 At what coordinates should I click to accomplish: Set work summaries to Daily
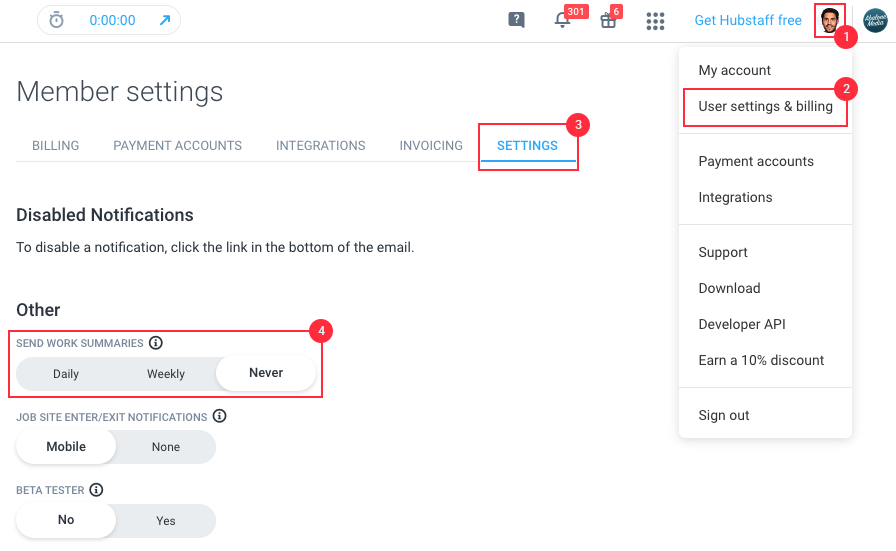pos(66,374)
